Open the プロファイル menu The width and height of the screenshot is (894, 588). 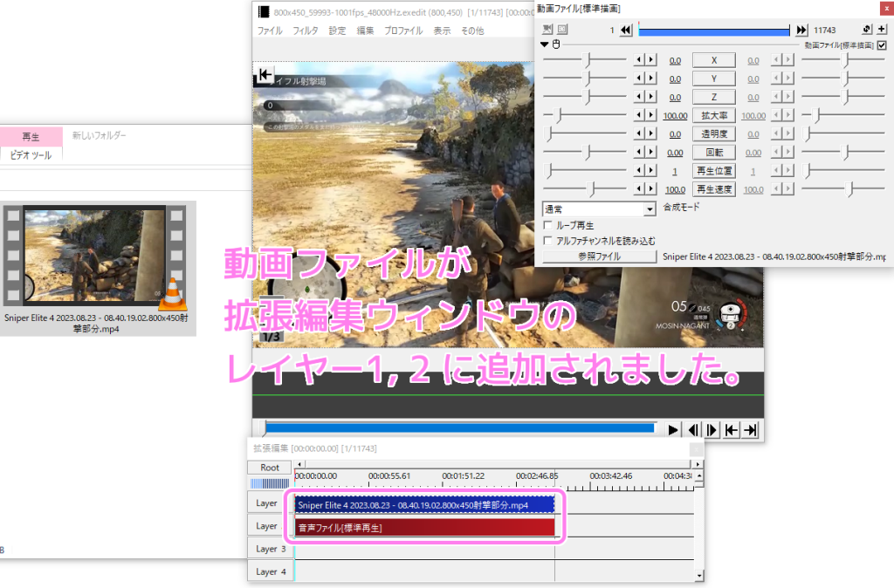click(403, 31)
